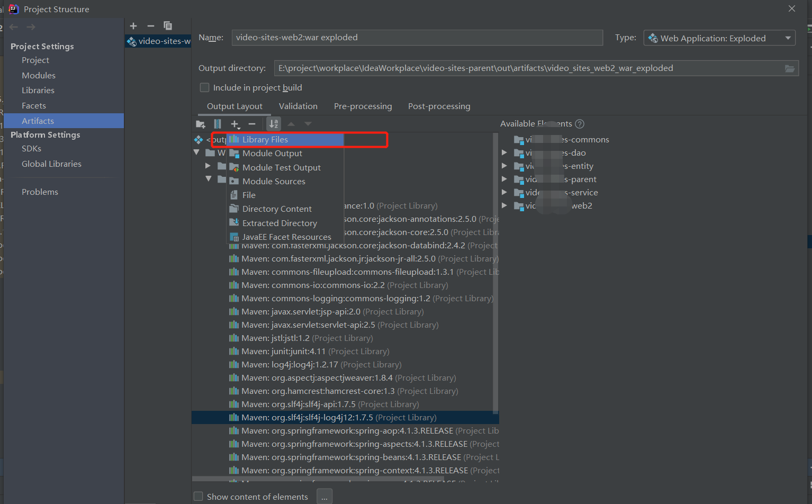
Task: Enable the Include in project build checkbox
Action: tap(204, 87)
